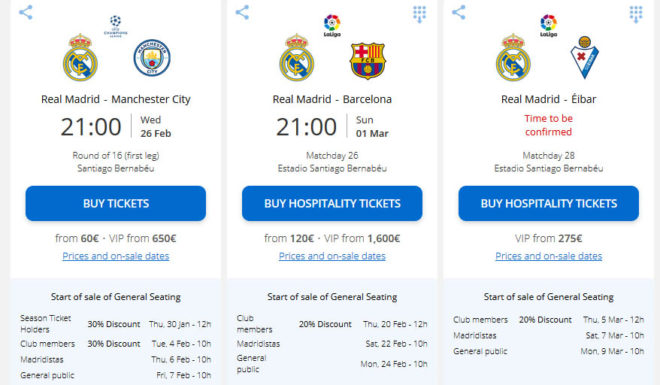Share the Real Madrid - Manchester City match
The width and height of the screenshot is (660, 385).
[26, 12]
